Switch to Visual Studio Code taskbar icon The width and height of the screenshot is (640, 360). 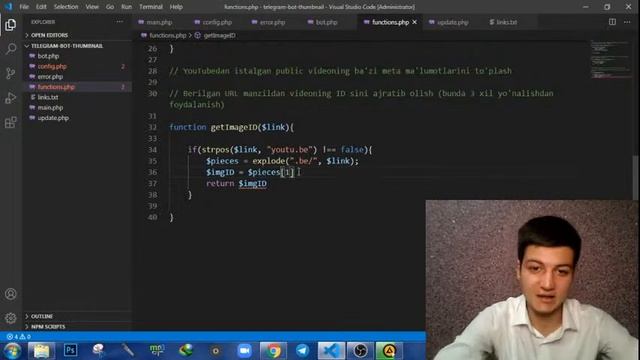[x=331, y=351]
